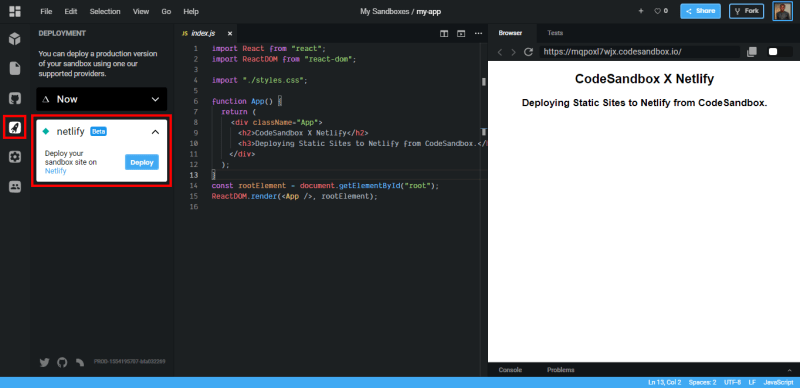Click My Sandboxes in the title breadcrumb
Screen dimensions: 800x388
pyautogui.click(x=385, y=11)
